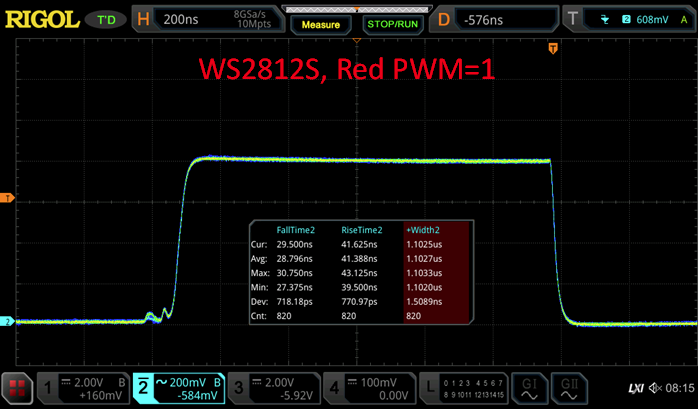Open the logic analyzer L panel
The height and width of the screenshot is (409, 698).
pos(463,388)
